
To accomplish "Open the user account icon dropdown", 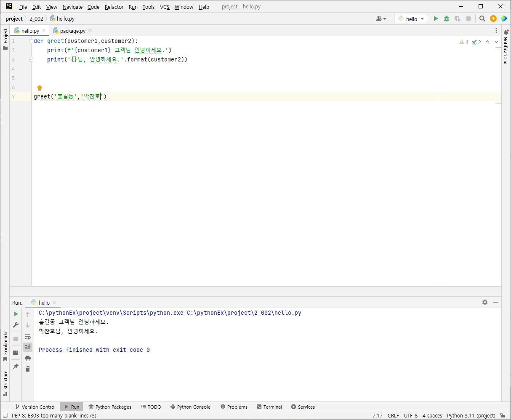I will (x=381, y=19).
